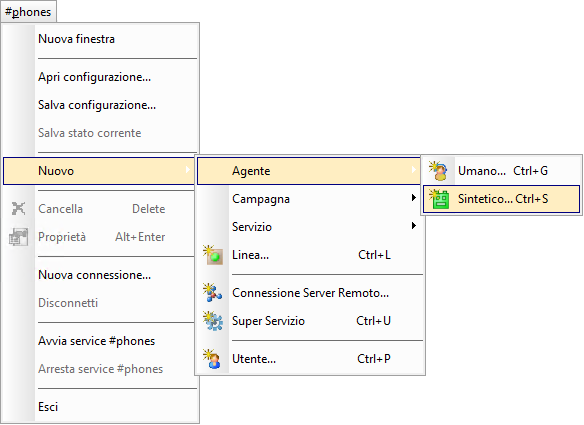Click the Umano agent headset icon
The image size is (584, 425).
[438, 171]
